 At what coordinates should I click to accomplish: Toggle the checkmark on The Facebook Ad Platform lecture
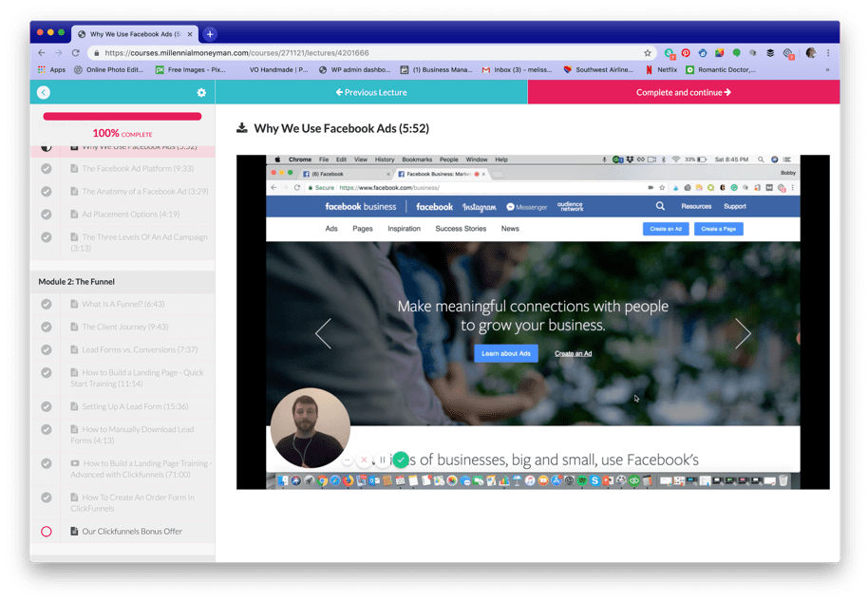click(46, 169)
